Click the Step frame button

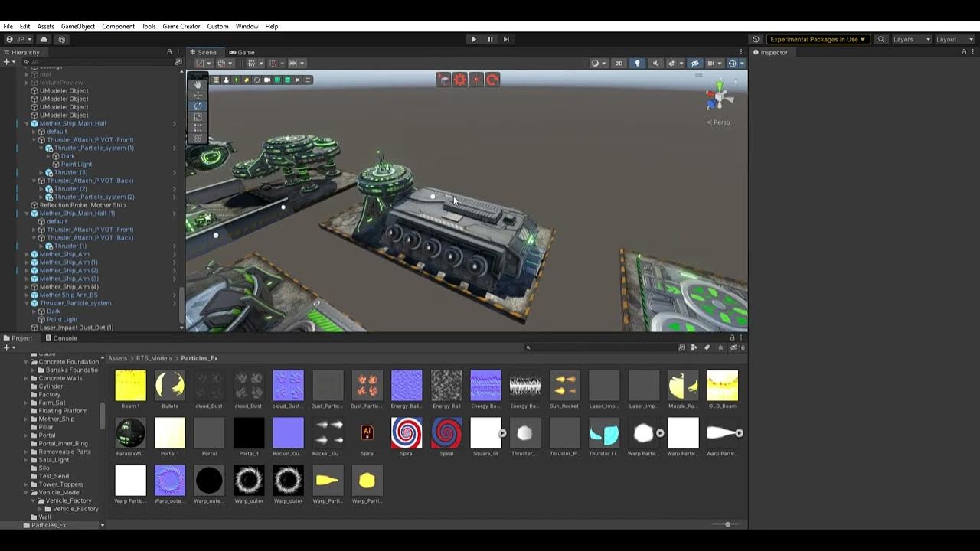[x=506, y=39]
